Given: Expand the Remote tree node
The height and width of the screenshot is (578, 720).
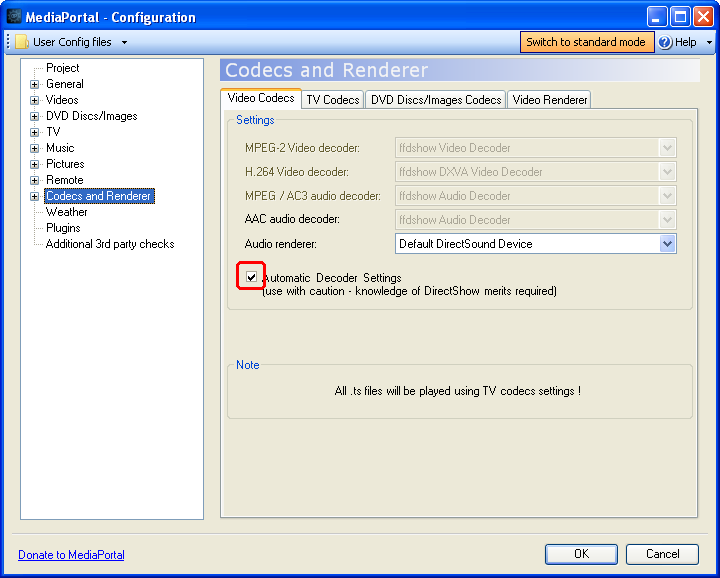Looking at the screenshot, I should [x=34, y=181].
